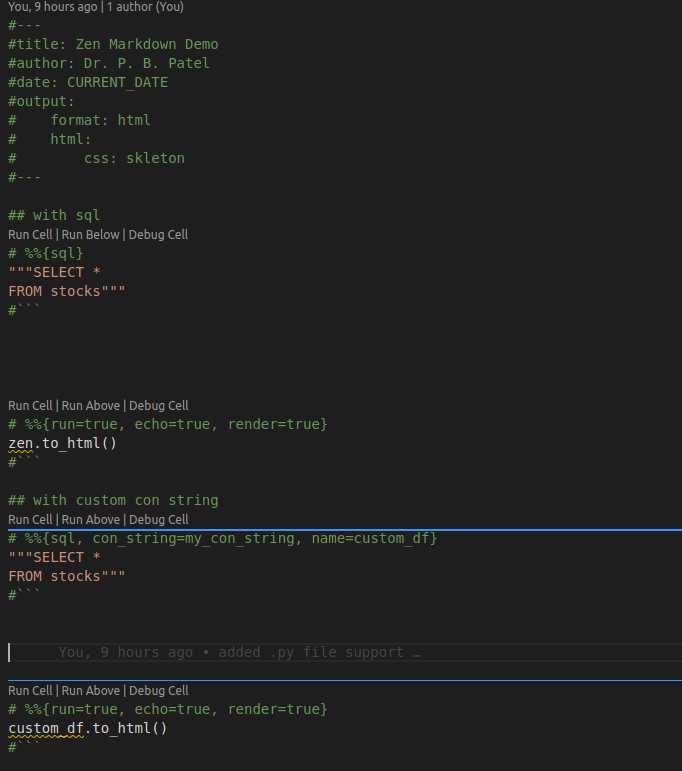Debug Cell for the con_string=my_con_string cell

click(x=158, y=520)
